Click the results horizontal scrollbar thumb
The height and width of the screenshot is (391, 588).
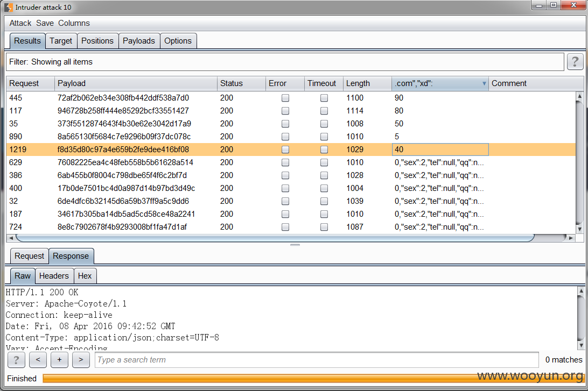point(275,238)
